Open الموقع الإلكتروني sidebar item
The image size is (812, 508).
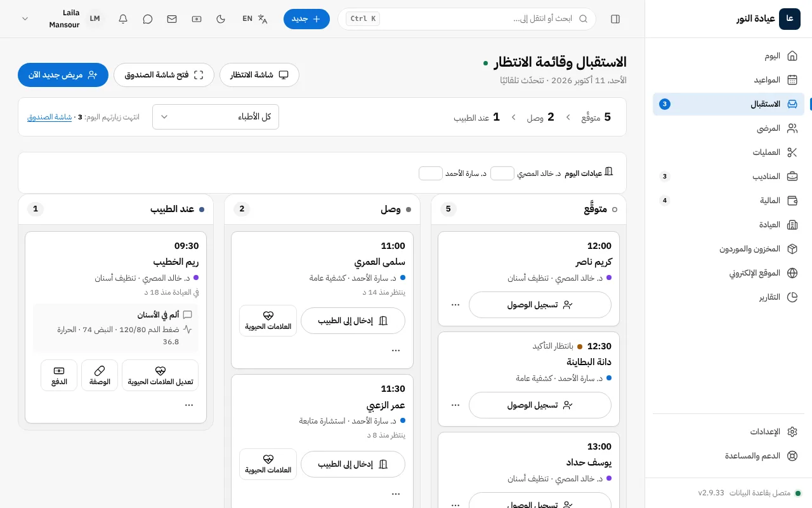click(728, 273)
